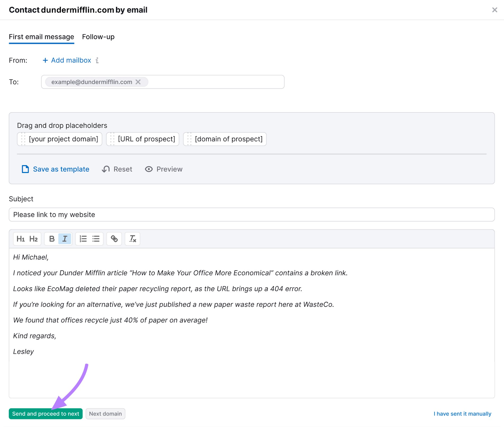The image size is (504, 427).
Task: Skip to Next domain
Action: click(105, 414)
